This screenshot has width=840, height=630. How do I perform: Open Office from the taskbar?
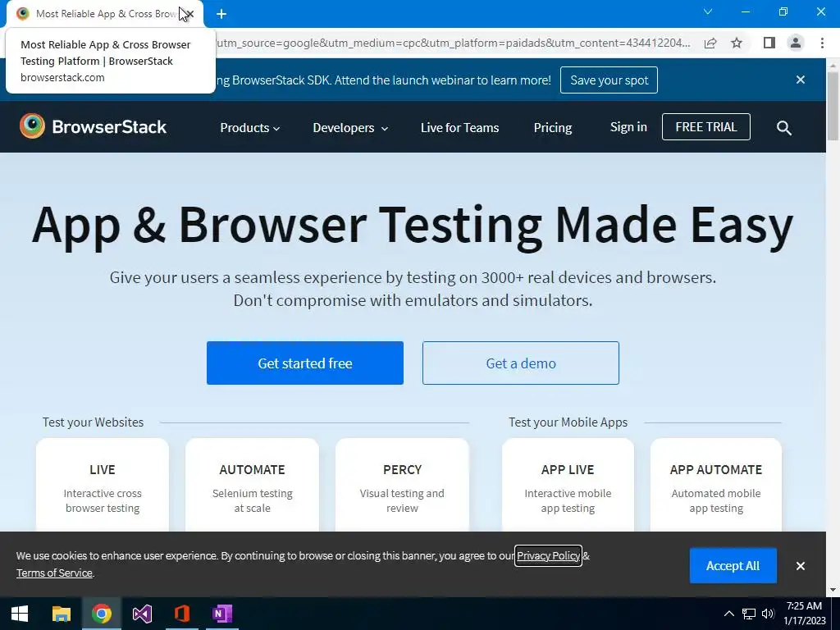(182, 614)
